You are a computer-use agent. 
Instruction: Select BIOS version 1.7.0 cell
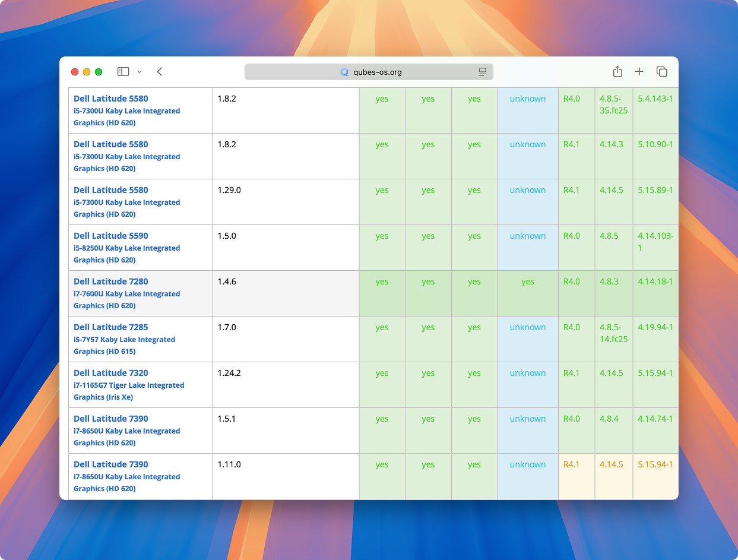click(286, 339)
